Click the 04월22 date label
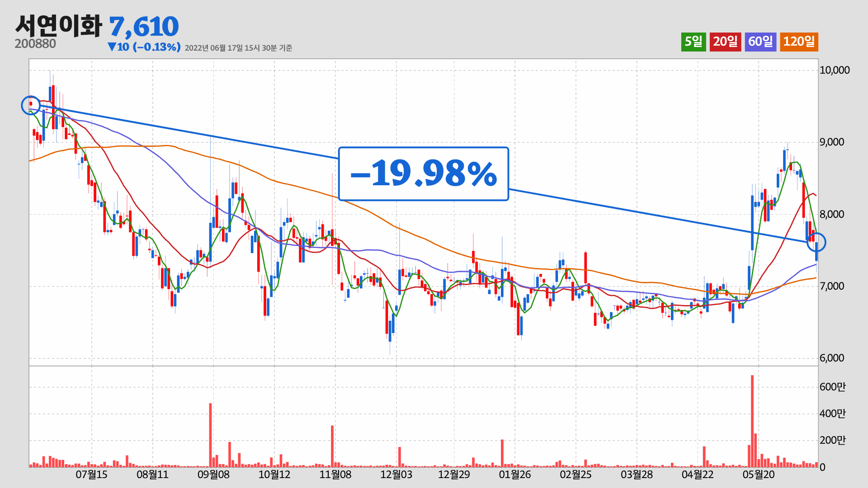The height and width of the screenshot is (488, 868). (698, 474)
